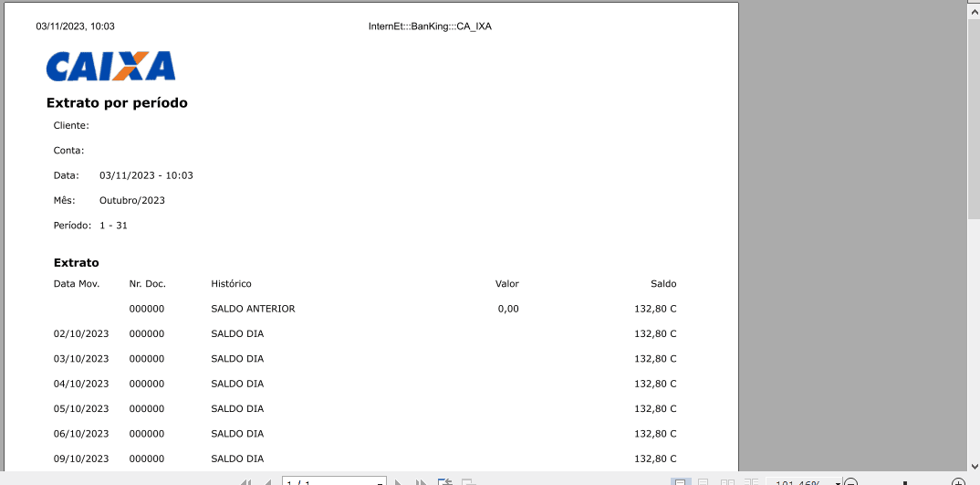Click the scroll down arrow
Screen dimensions: 980x485
click(974, 466)
